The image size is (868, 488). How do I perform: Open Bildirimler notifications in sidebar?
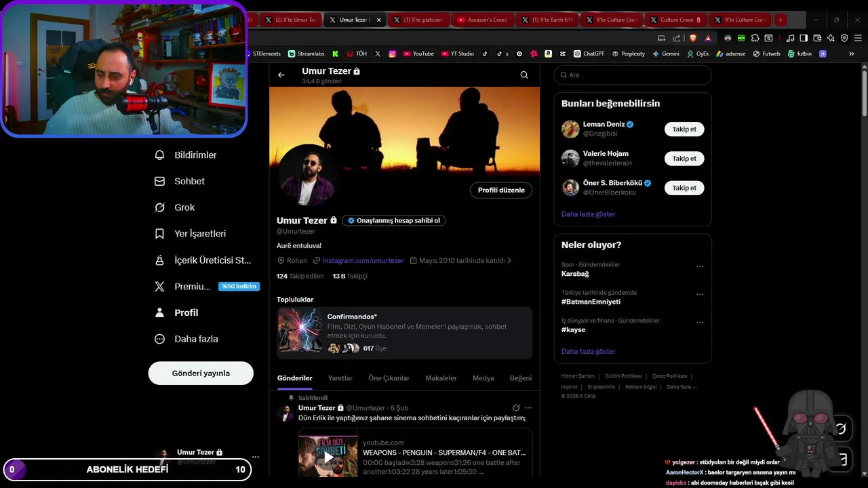click(x=186, y=155)
